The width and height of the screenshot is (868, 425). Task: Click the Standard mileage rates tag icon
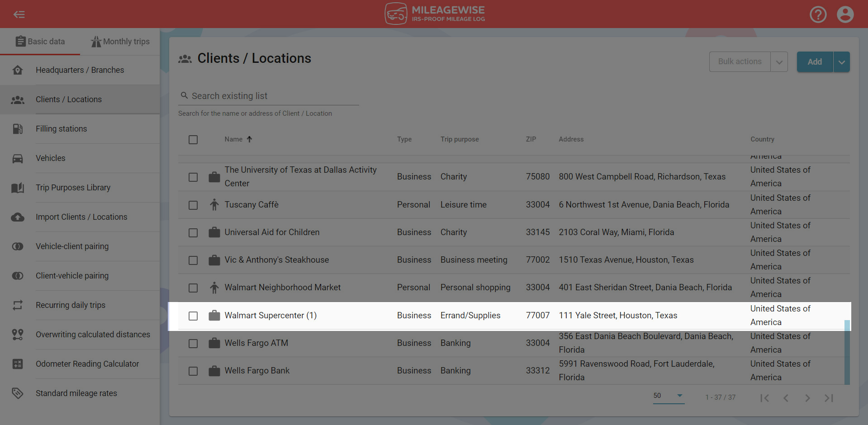[x=18, y=393]
